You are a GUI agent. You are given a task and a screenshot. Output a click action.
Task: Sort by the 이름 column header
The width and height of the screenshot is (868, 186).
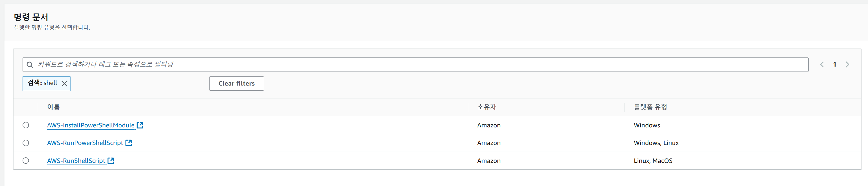(x=53, y=107)
